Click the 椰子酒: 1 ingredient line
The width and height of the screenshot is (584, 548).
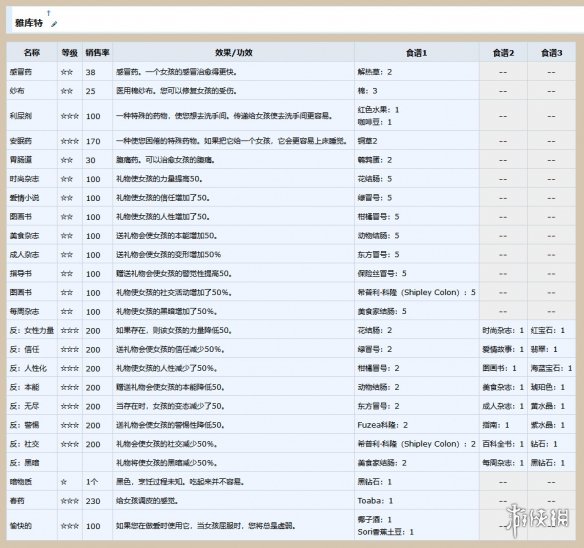(375, 519)
